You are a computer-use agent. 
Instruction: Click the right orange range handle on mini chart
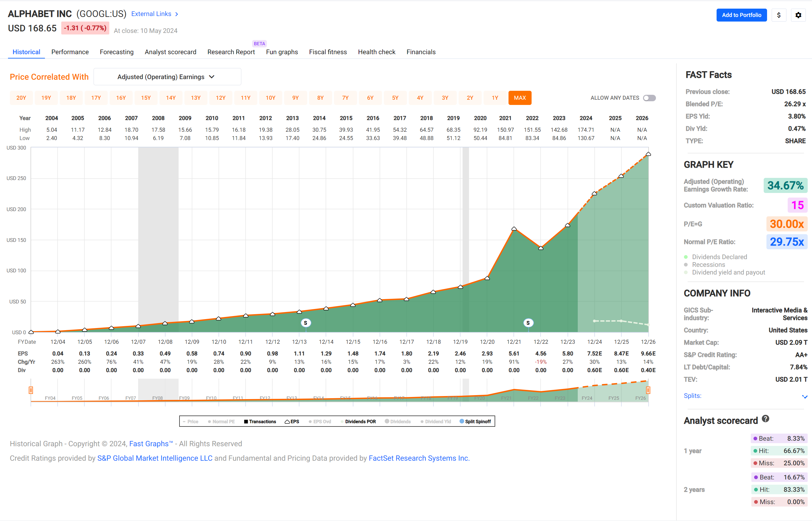coord(648,390)
